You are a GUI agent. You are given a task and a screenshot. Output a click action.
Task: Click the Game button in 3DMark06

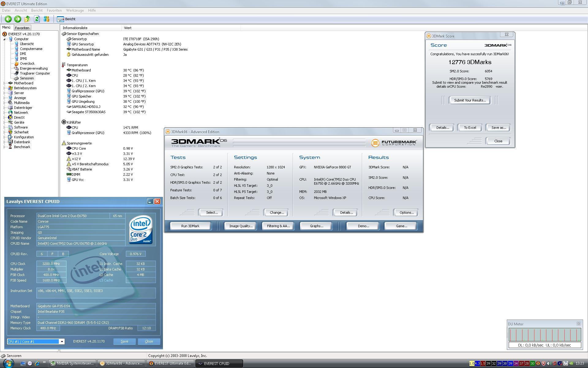point(401,226)
